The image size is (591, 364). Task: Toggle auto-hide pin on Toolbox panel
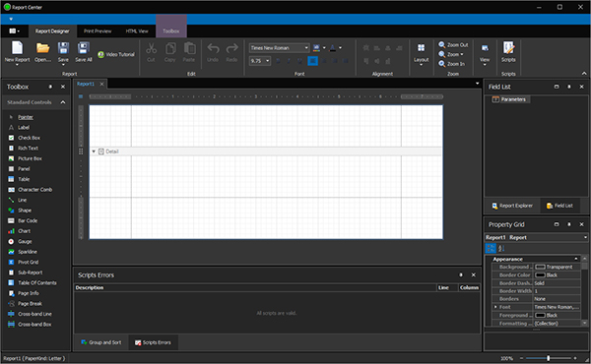(x=50, y=87)
